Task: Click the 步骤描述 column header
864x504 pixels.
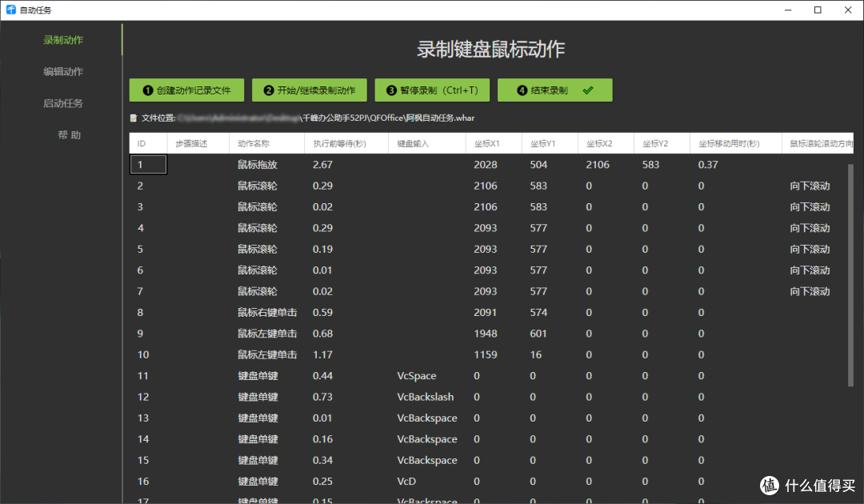Action: [x=198, y=144]
